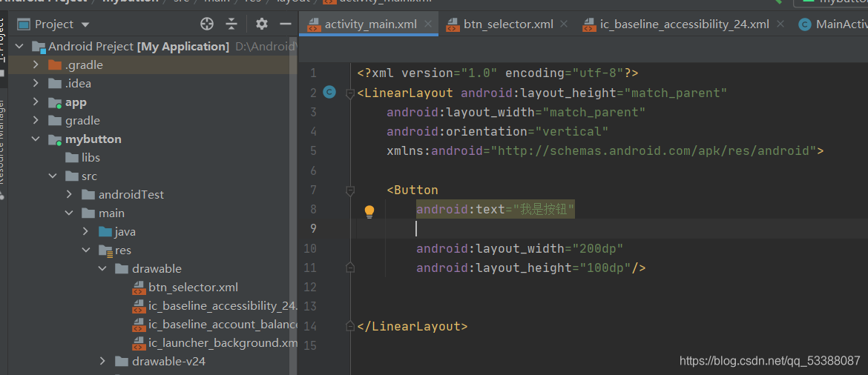Hide the Project panel with minus icon
This screenshot has width=868, height=375.
[286, 24]
